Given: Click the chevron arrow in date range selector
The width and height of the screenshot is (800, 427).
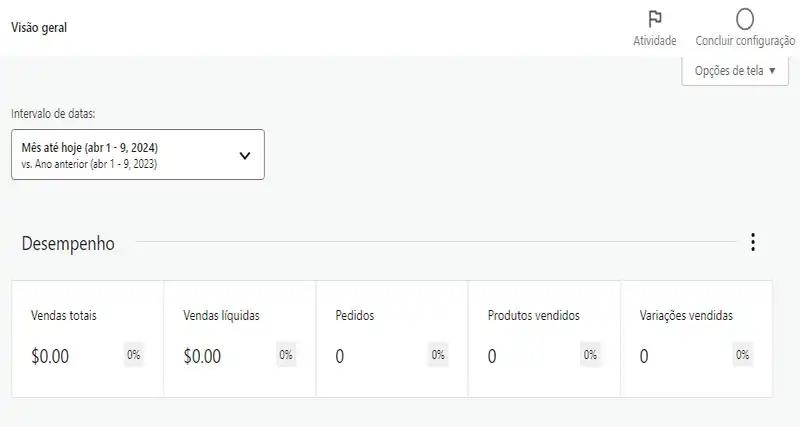Looking at the screenshot, I should click(246, 155).
